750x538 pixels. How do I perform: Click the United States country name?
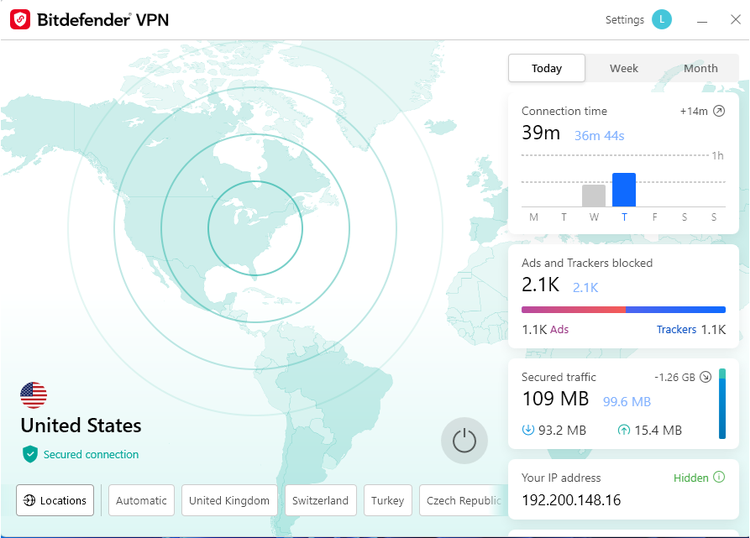[81, 426]
